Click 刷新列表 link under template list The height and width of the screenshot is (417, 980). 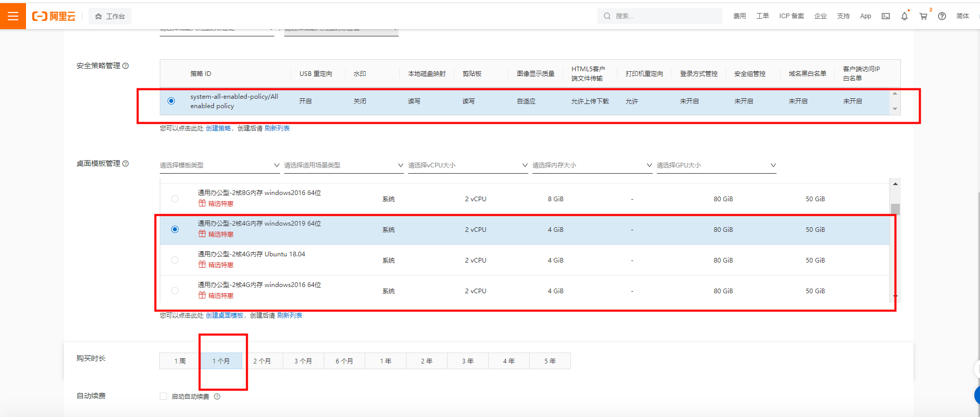[289, 316]
